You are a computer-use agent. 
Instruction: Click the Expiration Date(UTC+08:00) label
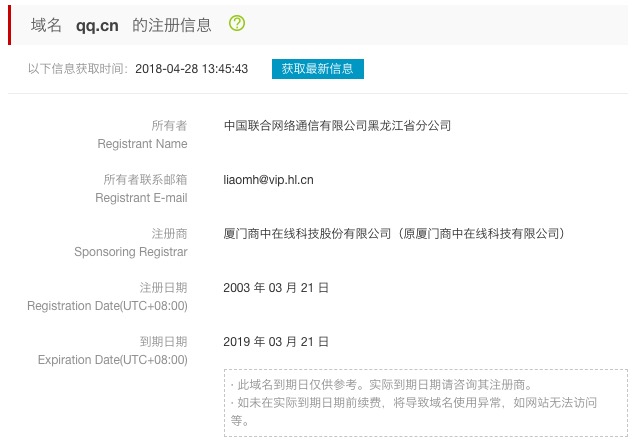pyautogui.click(x=112, y=360)
